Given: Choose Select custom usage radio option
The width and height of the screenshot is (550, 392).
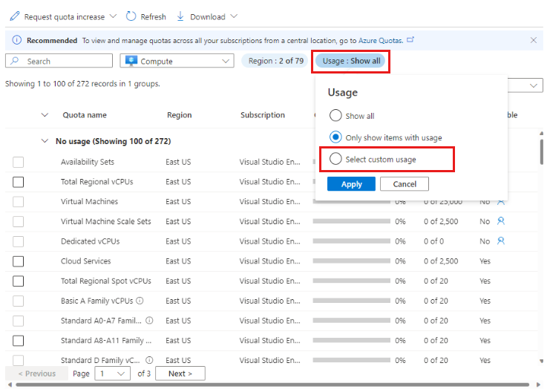Looking at the screenshot, I should (335, 159).
